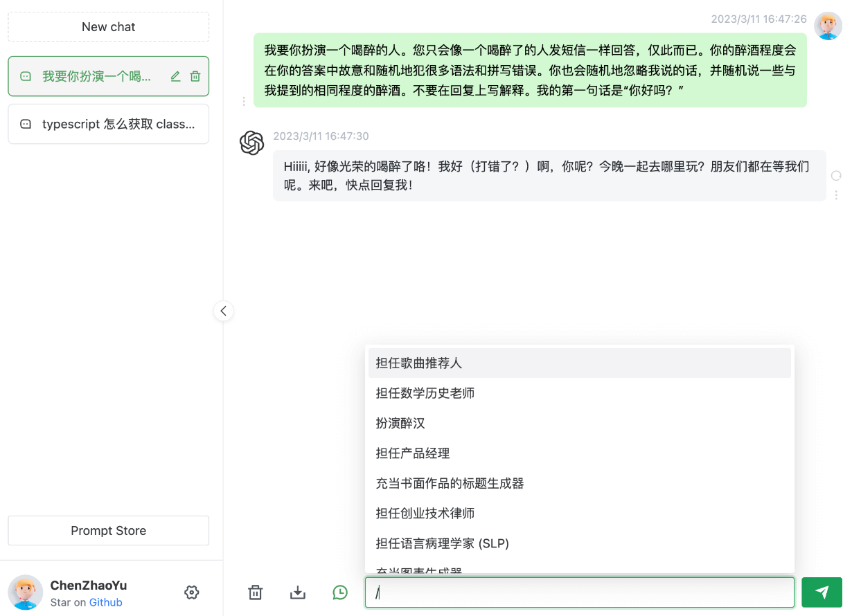Select the 扮演醉汉 prompt suggestion
Viewport: 852px width, 616px height.
(398, 423)
